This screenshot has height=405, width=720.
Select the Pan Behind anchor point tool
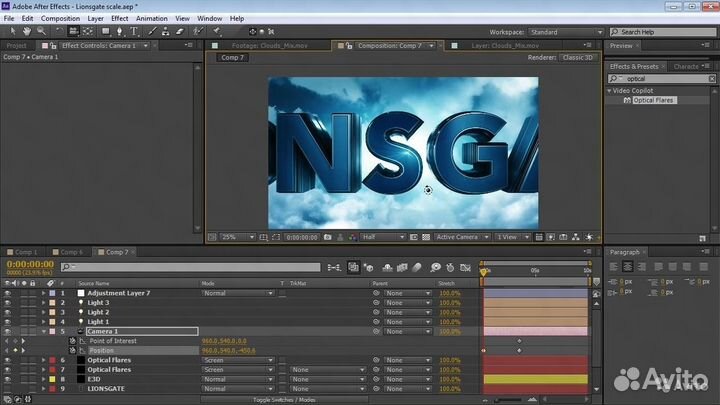pyautogui.click(x=88, y=31)
